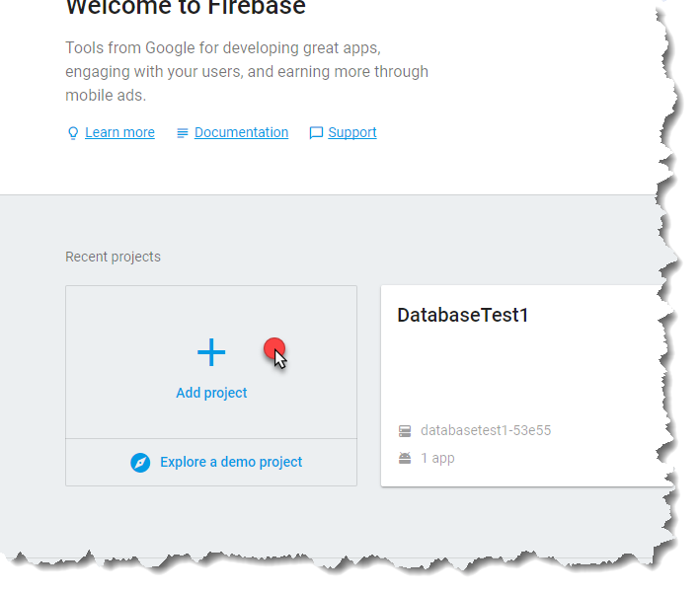Viewport: 700px width, 593px height.
Task: Click the databasetest1-53e55 project ID text
Action: pos(486,430)
